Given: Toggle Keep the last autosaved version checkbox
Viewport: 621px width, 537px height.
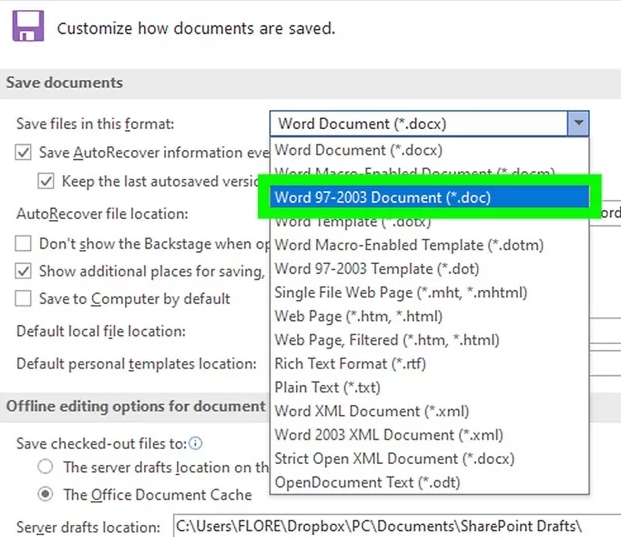Looking at the screenshot, I should [x=46, y=181].
